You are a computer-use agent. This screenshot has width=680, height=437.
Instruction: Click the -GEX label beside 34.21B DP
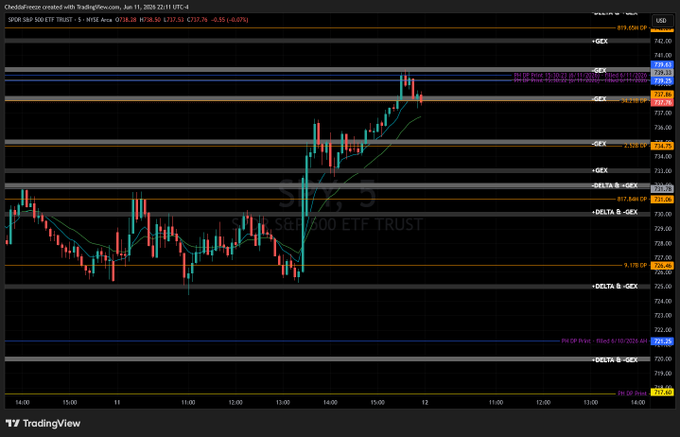click(599, 99)
